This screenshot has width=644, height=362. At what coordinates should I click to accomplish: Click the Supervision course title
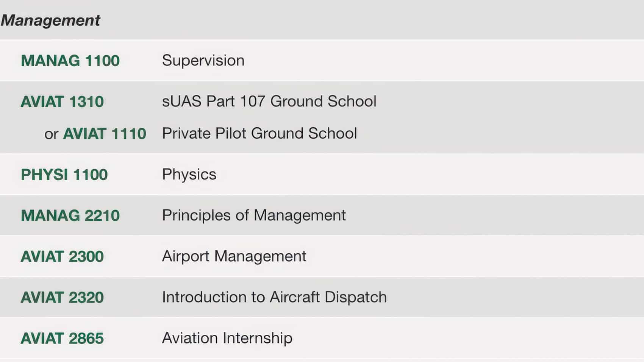click(x=203, y=61)
